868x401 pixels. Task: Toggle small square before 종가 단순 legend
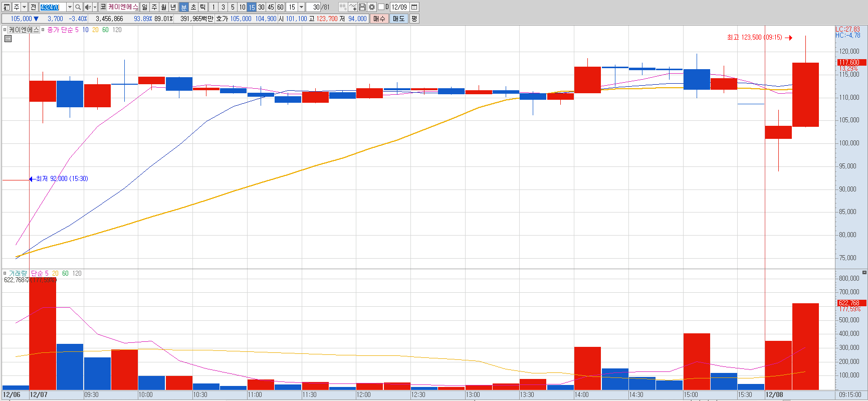(x=43, y=30)
